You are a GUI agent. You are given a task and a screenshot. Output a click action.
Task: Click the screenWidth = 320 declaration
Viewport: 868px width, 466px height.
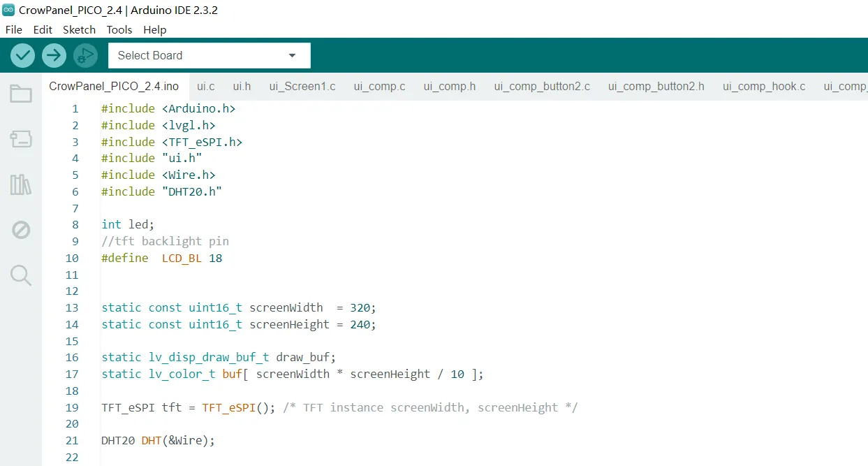pyautogui.click(x=239, y=308)
